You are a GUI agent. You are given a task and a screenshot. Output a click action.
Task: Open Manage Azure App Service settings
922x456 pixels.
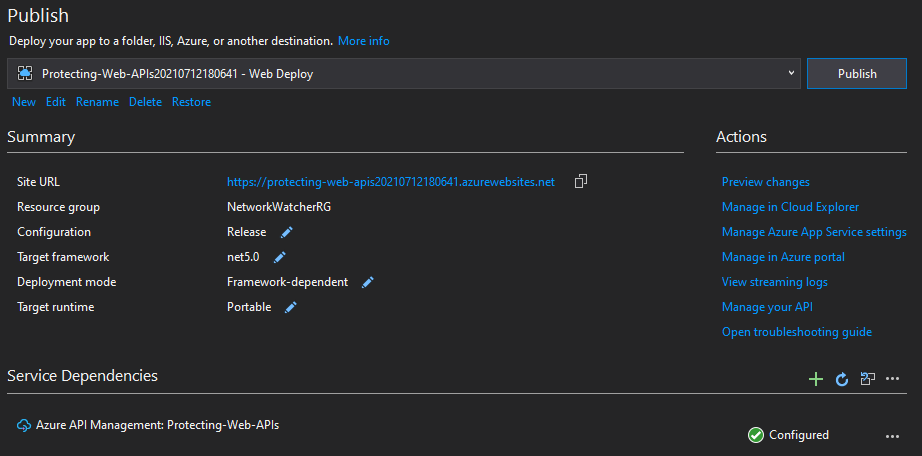814,232
